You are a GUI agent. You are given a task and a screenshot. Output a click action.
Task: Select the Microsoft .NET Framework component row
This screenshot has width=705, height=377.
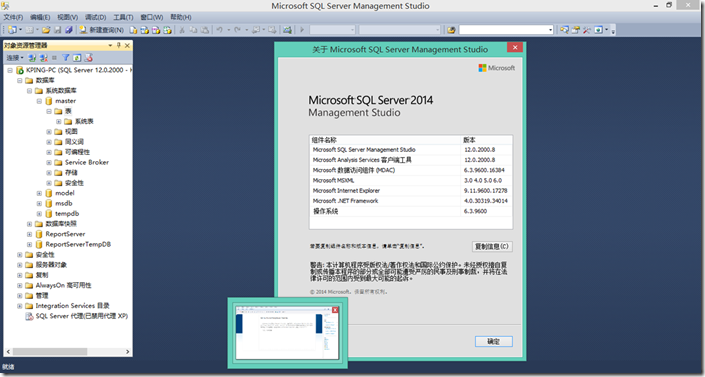click(x=411, y=201)
